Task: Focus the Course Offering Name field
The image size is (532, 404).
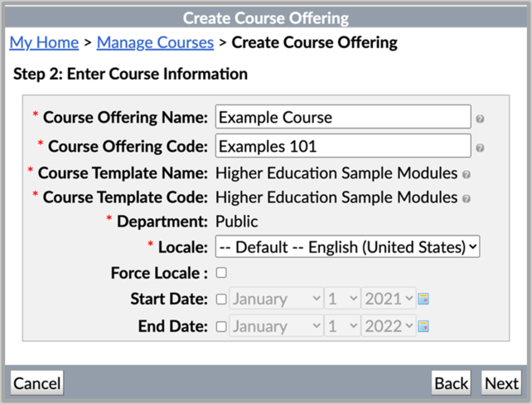Action: [x=343, y=117]
